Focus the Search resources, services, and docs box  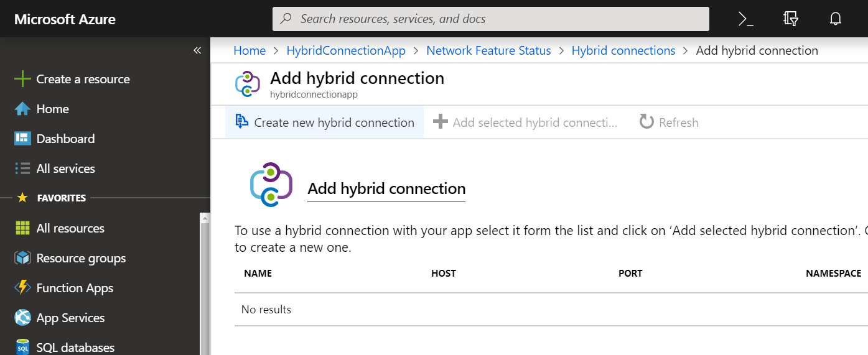(x=491, y=19)
